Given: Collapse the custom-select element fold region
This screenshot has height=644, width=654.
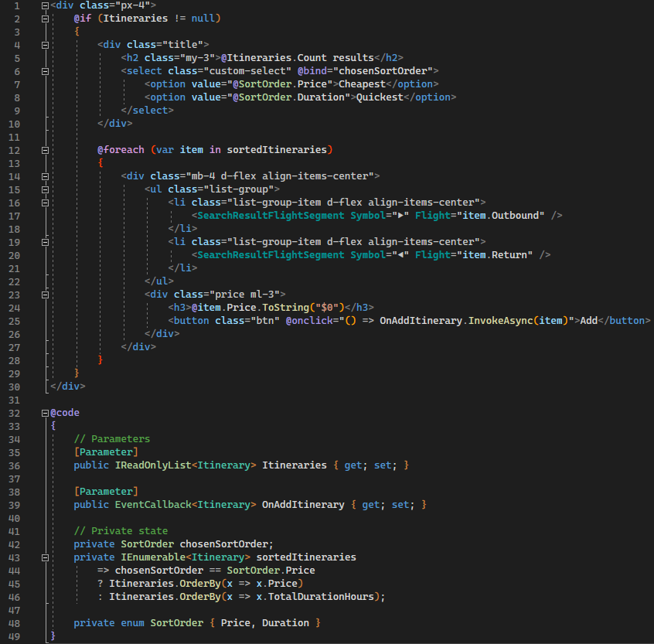Looking at the screenshot, I should (45, 70).
